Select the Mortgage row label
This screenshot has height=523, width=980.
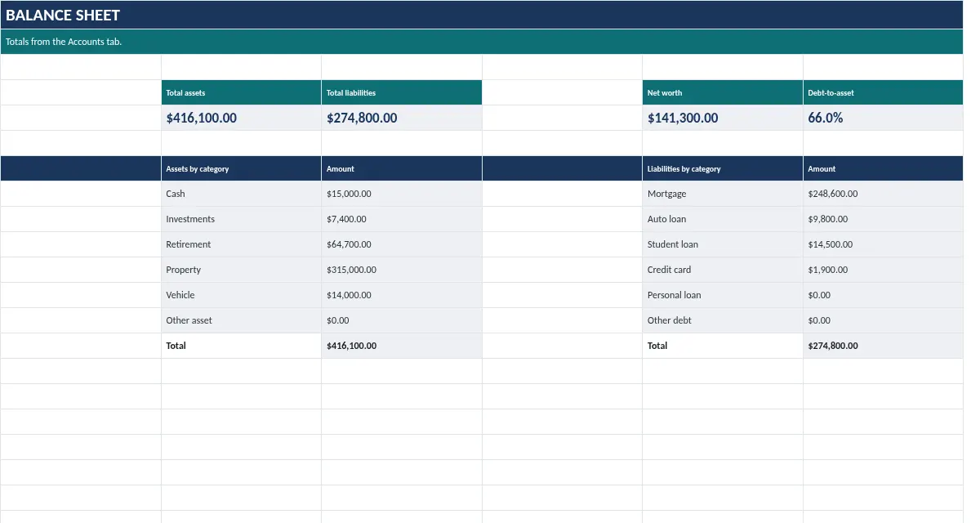pos(723,194)
